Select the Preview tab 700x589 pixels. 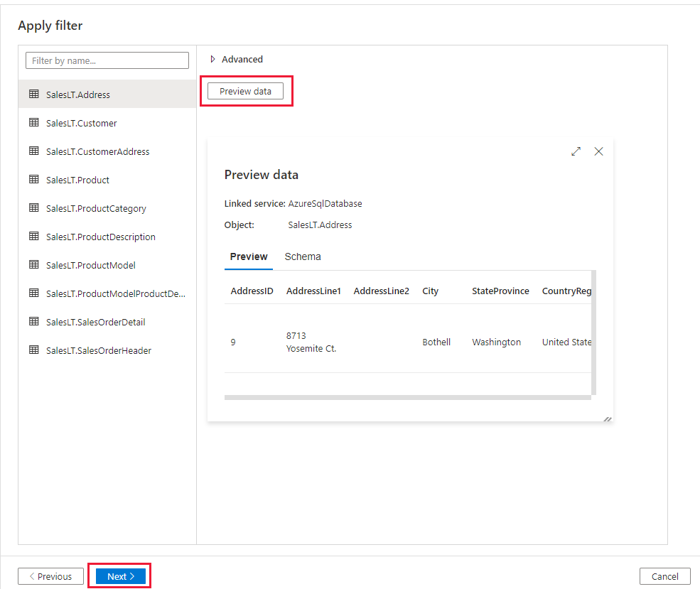click(x=248, y=256)
